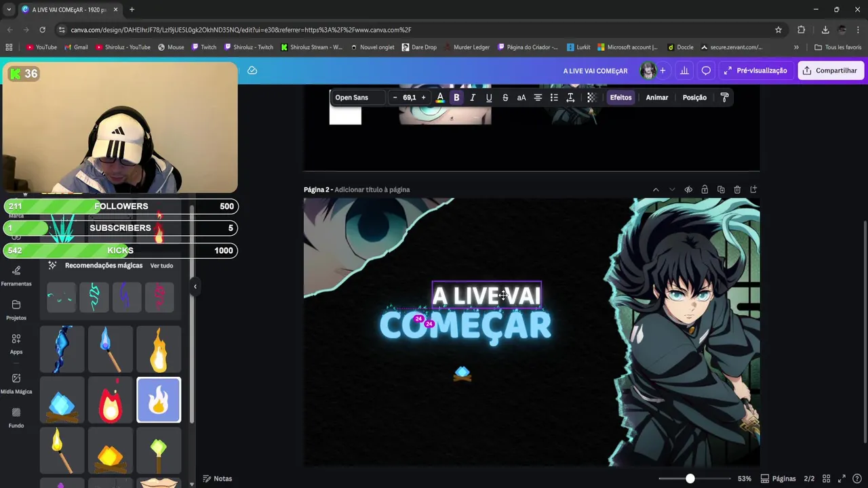Open the Efeitos panel
This screenshot has width=868, height=488.
pos(620,98)
